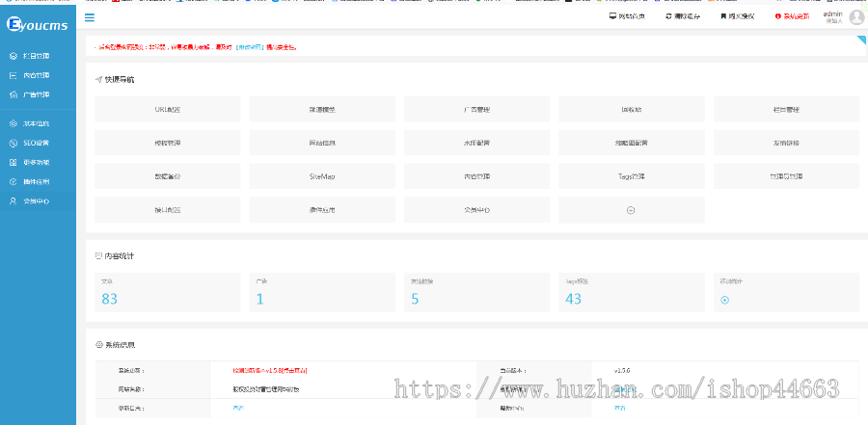Open the 管理员管理 quick-navigation tile
Image resolution: width=868 pixels, height=425 pixels.
tap(786, 176)
